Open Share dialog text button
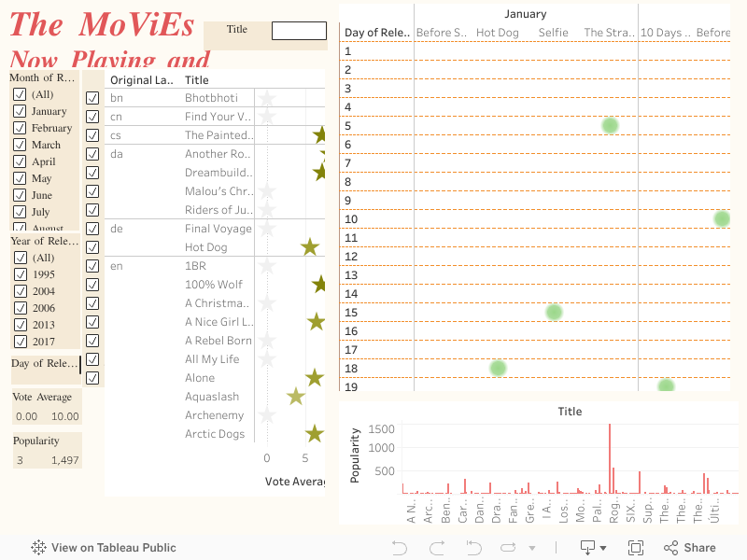The height and width of the screenshot is (560, 747). point(699,548)
